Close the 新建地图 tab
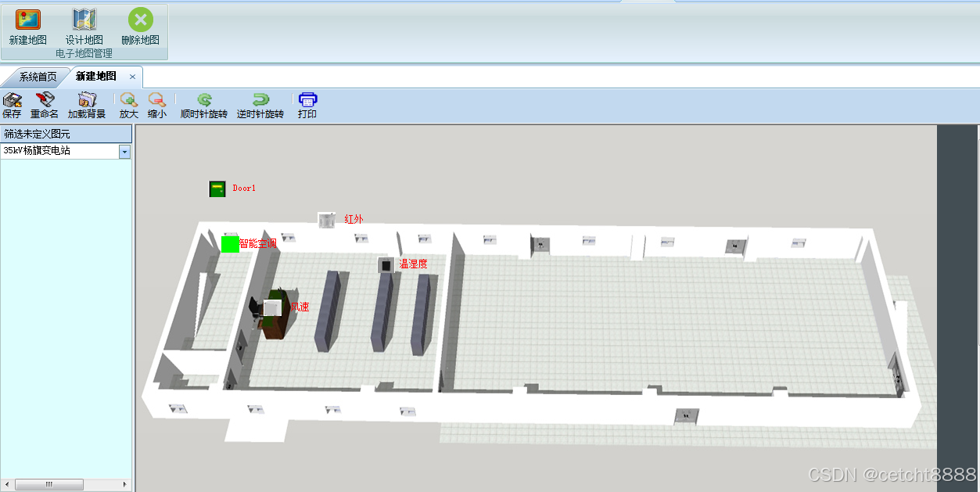980x492 pixels. point(133,77)
